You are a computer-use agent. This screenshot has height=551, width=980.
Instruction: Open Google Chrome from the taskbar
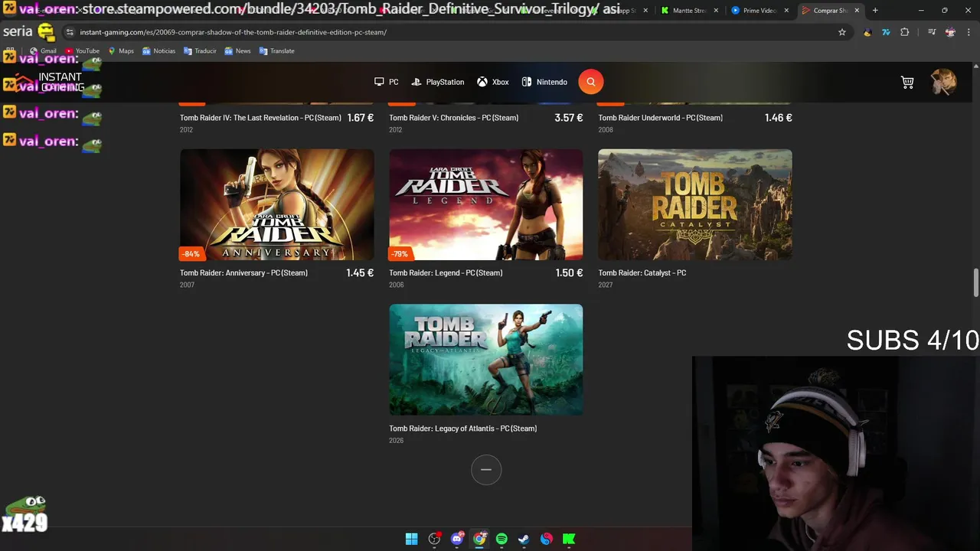[479, 539]
